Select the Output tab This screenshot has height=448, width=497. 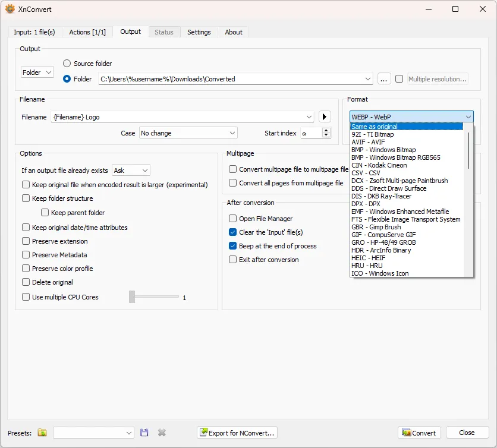(x=130, y=31)
